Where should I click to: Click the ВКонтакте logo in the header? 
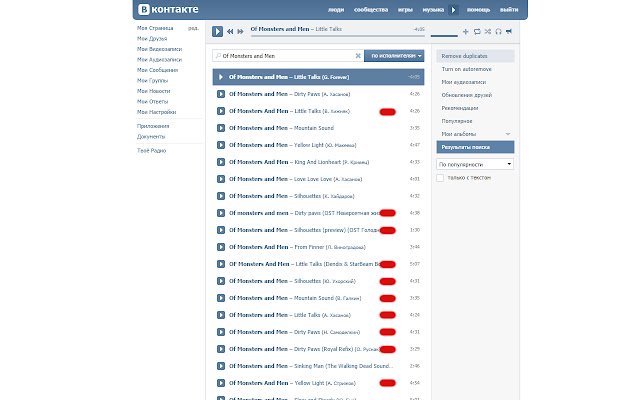[168, 9]
